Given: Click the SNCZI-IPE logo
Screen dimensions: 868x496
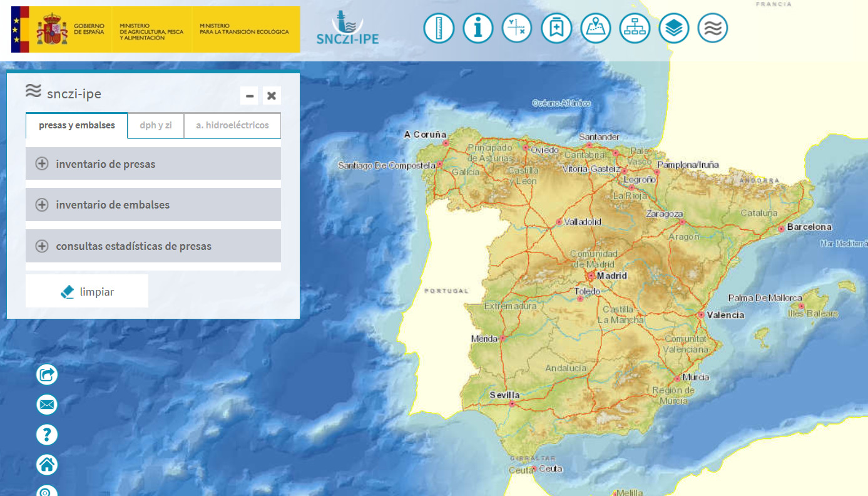Looking at the screenshot, I should pos(347,29).
